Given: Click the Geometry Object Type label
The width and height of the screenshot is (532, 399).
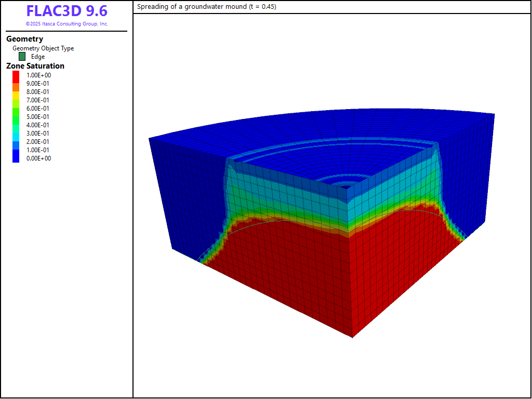Looking at the screenshot, I should pos(43,48).
